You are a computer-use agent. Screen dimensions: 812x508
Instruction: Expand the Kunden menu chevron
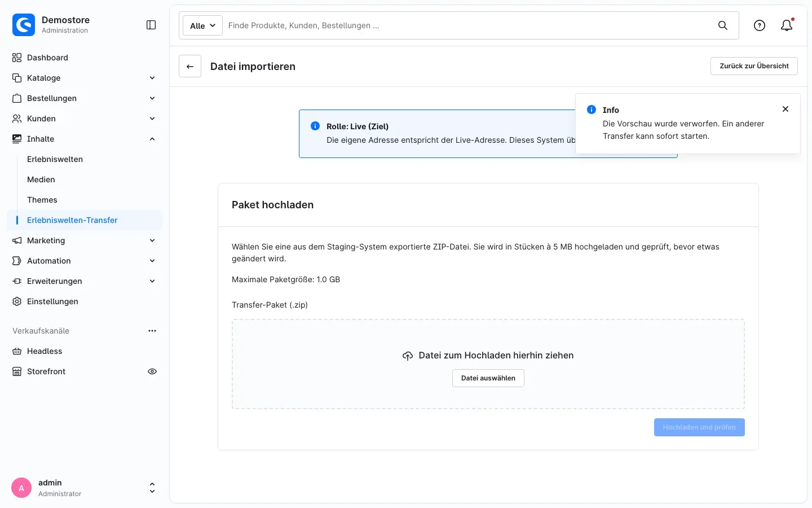[x=152, y=119]
